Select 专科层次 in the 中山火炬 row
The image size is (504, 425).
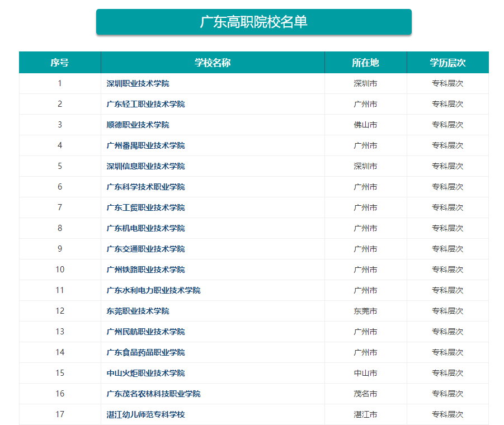point(448,373)
